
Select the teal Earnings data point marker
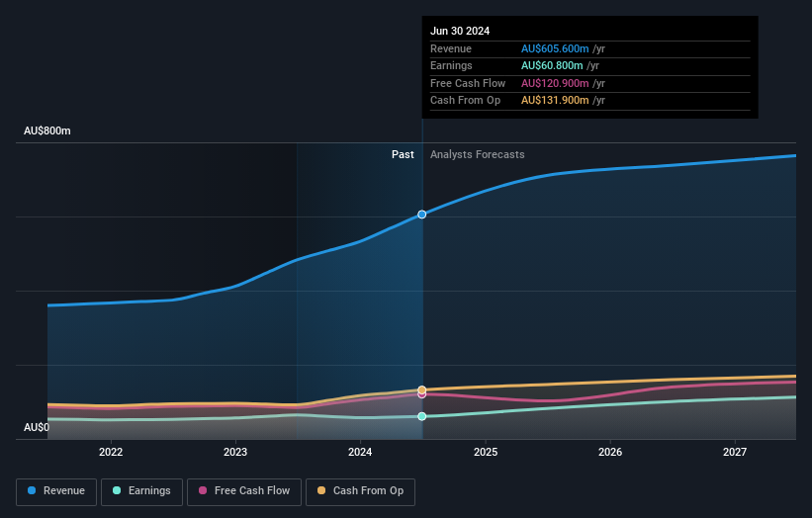pos(422,416)
